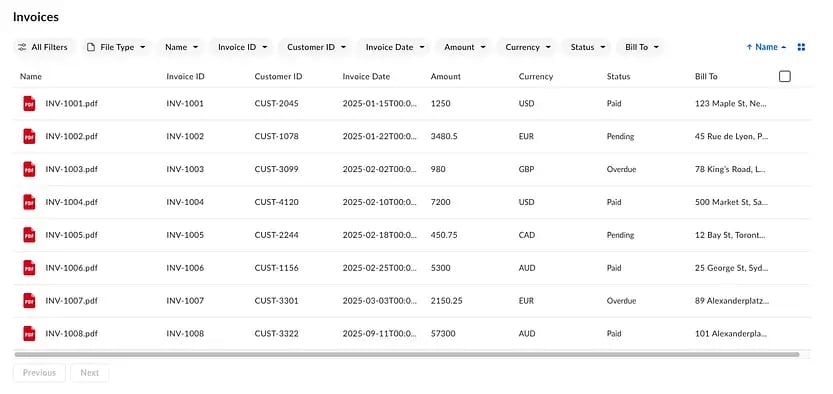Click PDF icon of INV-1005.pdf
Viewport: 833px width, 394px height.
coord(29,235)
